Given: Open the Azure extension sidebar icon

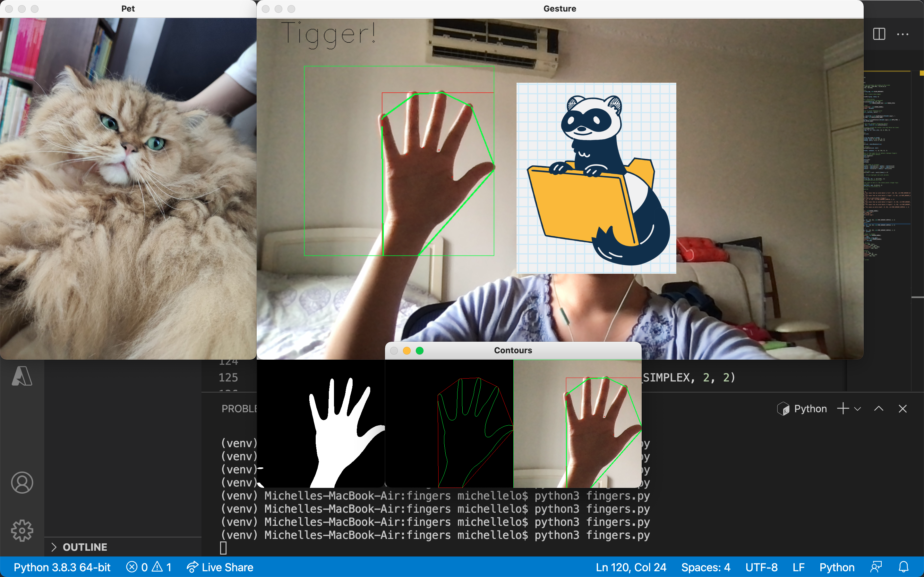Looking at the screenshot, I should click(22, 376).
